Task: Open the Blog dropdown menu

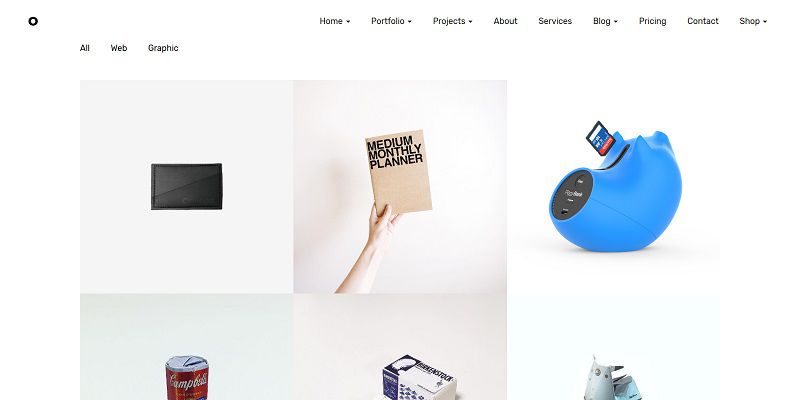Action: point(605,21)
